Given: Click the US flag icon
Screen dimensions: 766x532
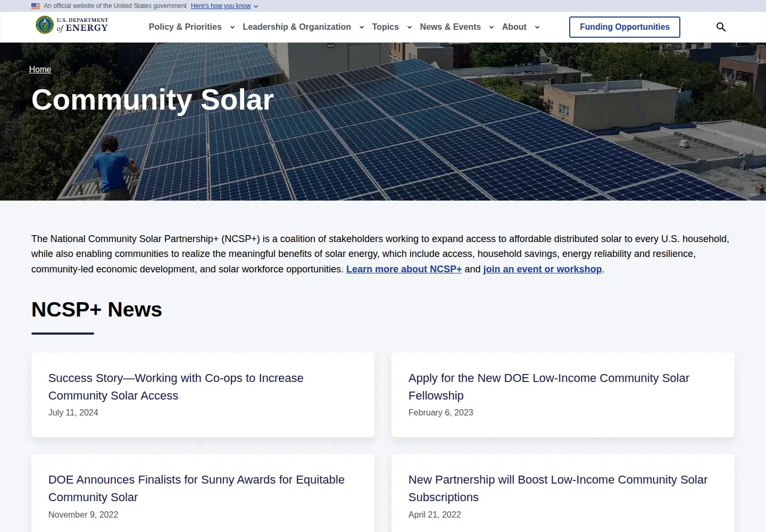Looking at the screenshot, I should (36, 6).
